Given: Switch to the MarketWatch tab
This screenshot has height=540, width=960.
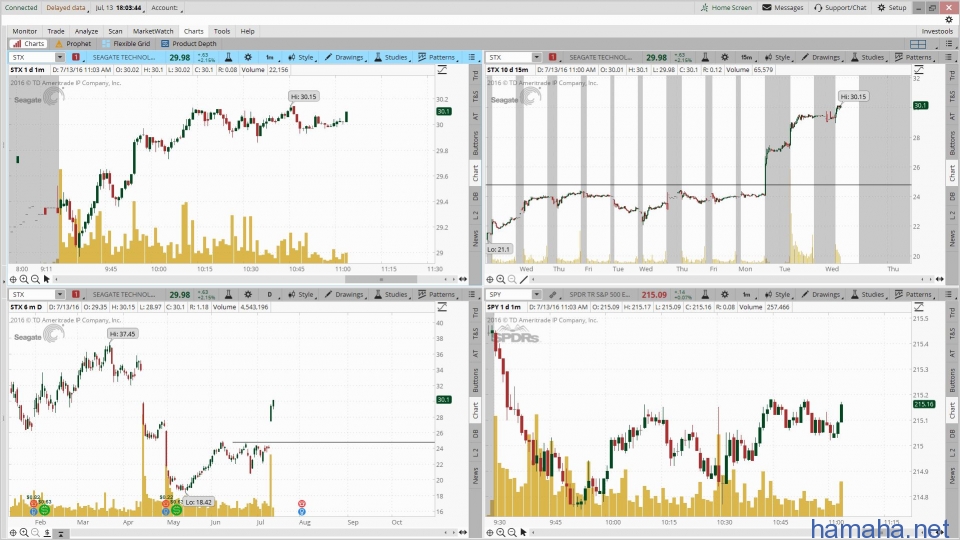Looking at the screenshot, I should pos(153,31).
